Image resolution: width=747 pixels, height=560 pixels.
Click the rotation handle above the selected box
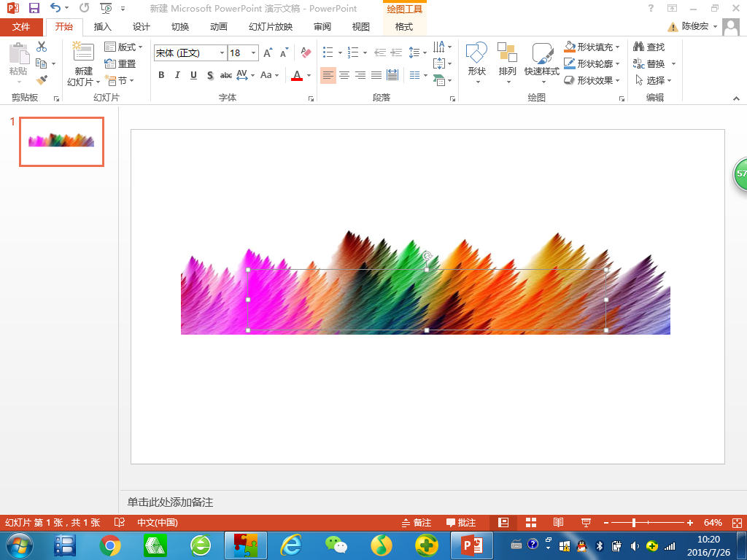427,256
